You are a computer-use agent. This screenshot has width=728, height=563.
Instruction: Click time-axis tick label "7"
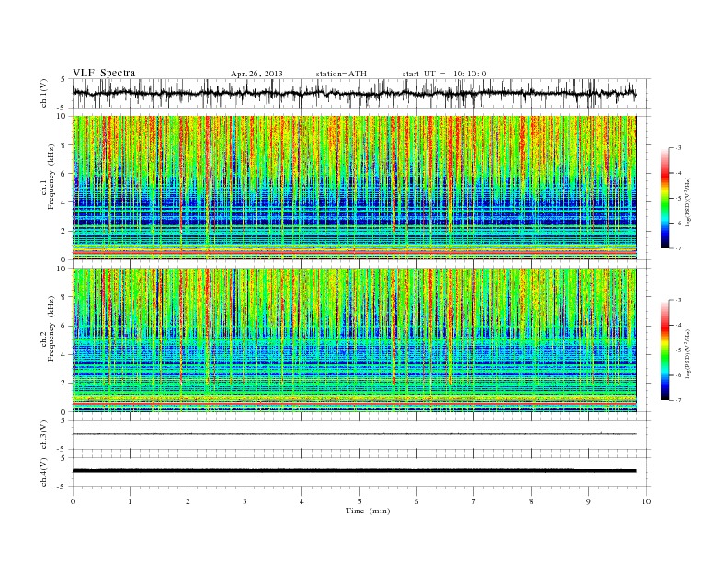coord(474,501)
